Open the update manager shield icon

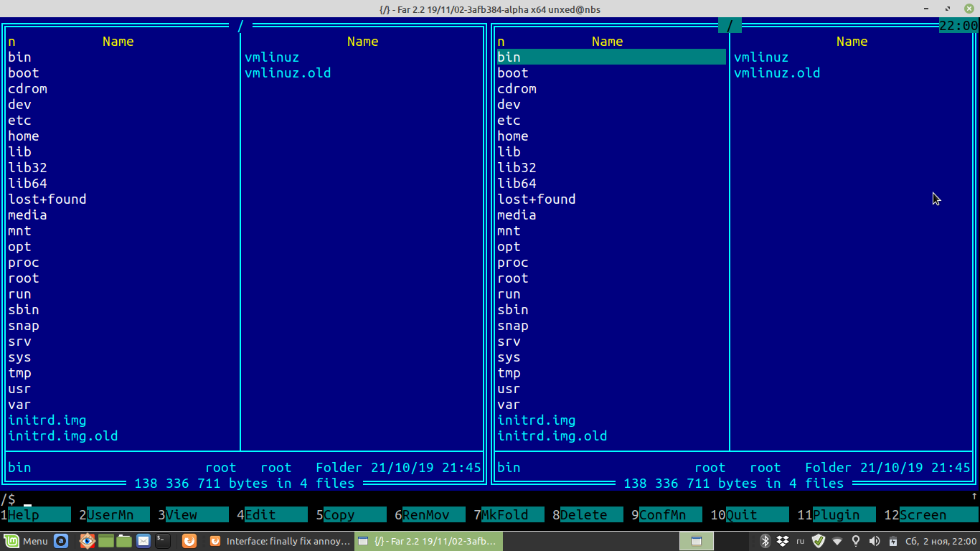[x=817, y=541]
